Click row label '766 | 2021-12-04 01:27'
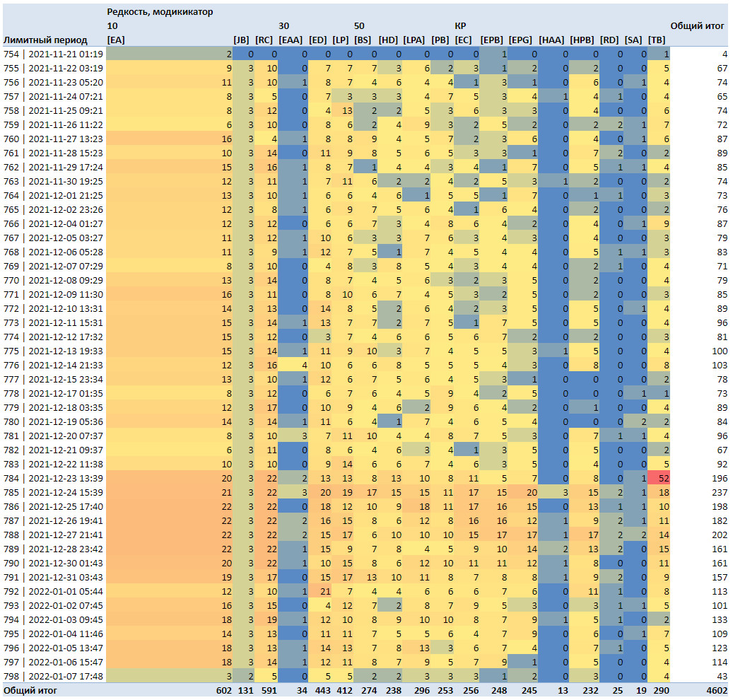Viewport: 733px width, 700px height. 53,224
